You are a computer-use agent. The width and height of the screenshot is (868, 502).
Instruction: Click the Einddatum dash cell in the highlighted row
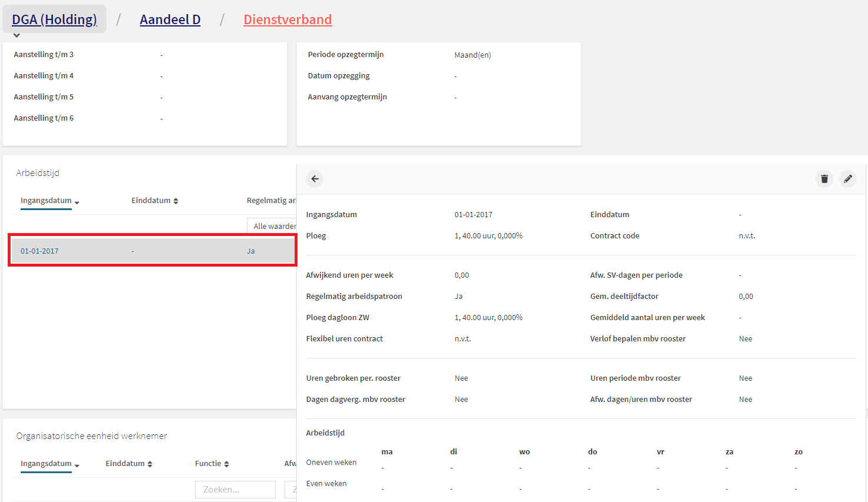pyautogui.click(x=133, y=251)
